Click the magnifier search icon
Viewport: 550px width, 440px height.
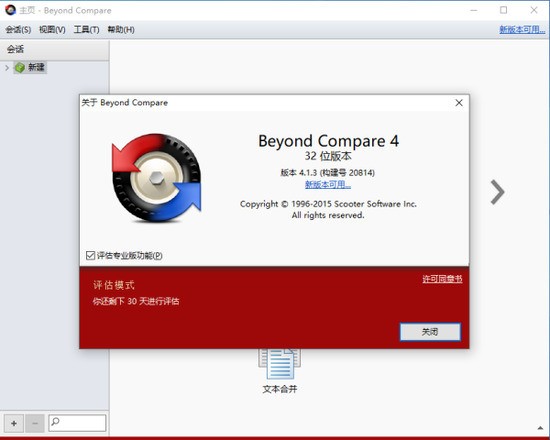(55, 421)
